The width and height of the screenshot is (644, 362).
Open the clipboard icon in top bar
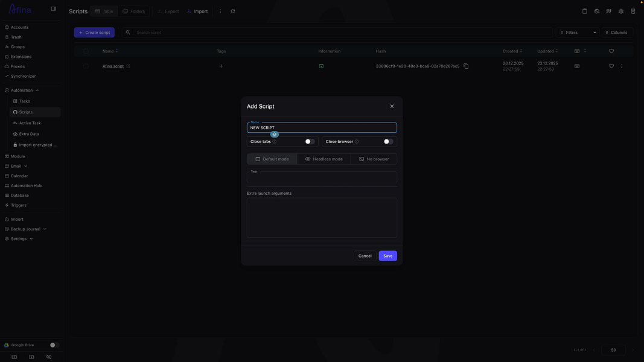tap(584, 11)
